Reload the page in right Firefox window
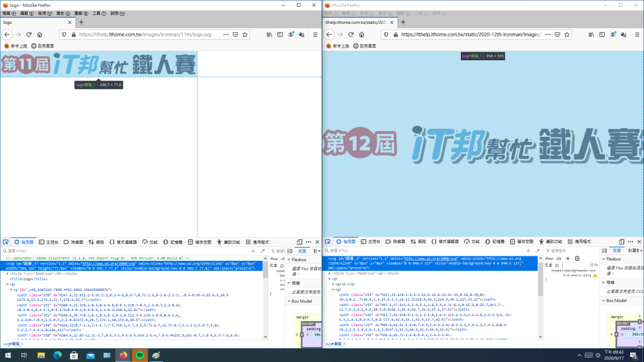The height and width of the screenshot is (362, 644). pyautogui.click(x=351, y=35)
